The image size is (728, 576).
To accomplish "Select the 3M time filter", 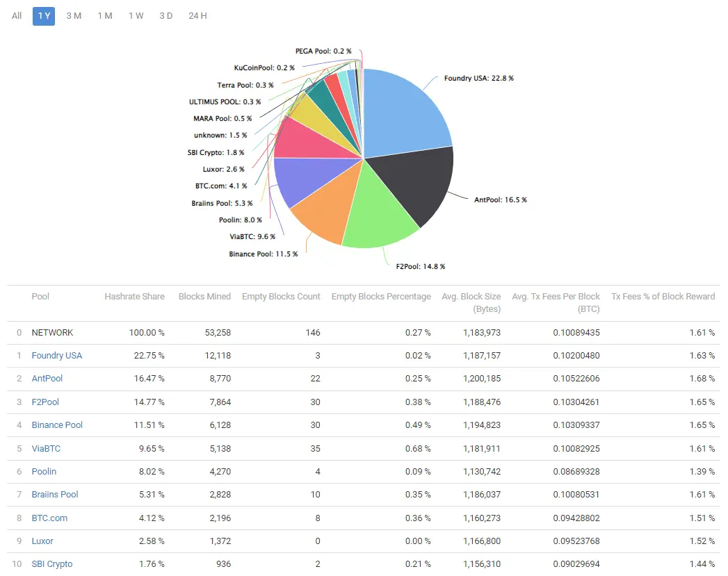I will pos(74,15).
